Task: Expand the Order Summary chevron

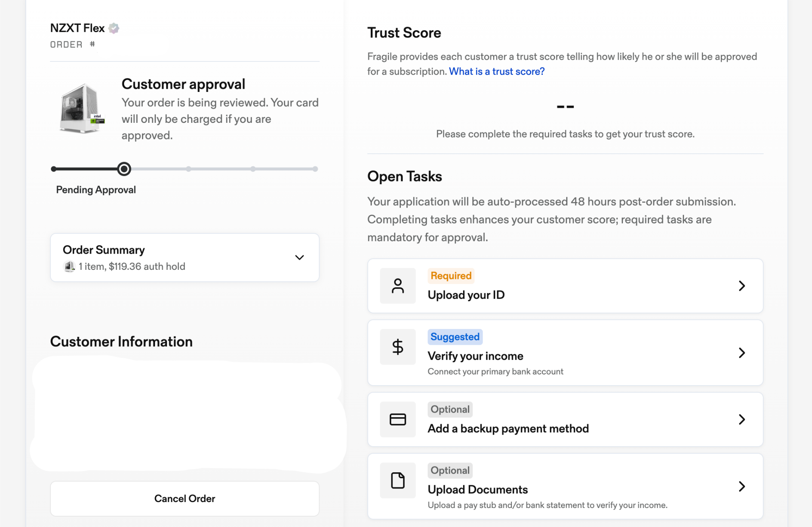Action: 299,258
